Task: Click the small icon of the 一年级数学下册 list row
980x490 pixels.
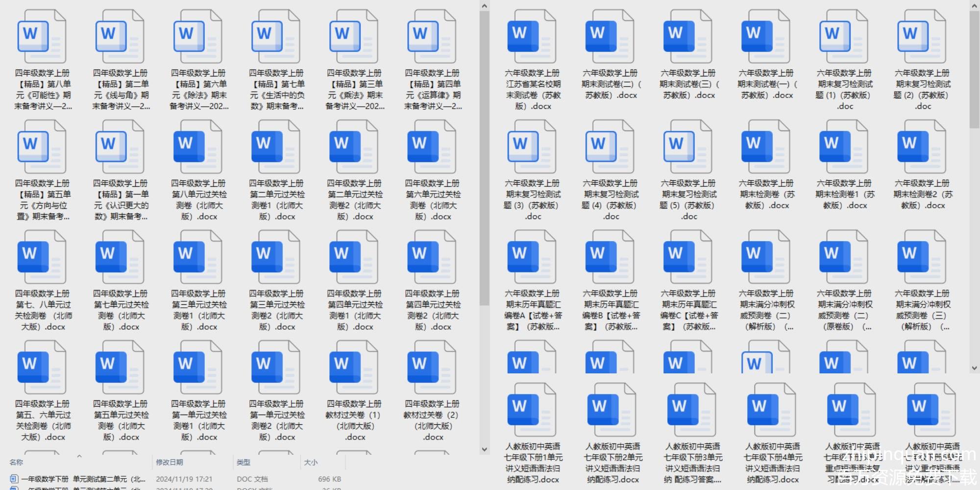Action: [14, 479]
